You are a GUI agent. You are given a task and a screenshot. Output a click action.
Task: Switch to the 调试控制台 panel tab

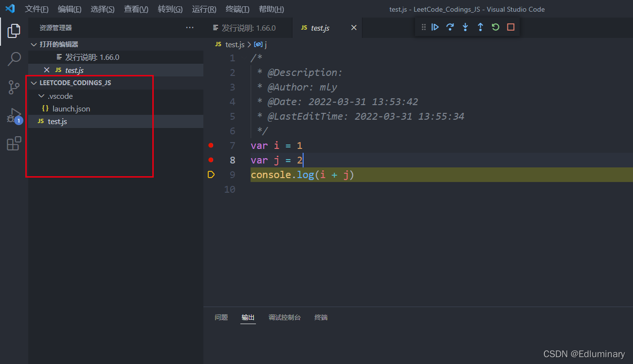(x=285, y=317)
